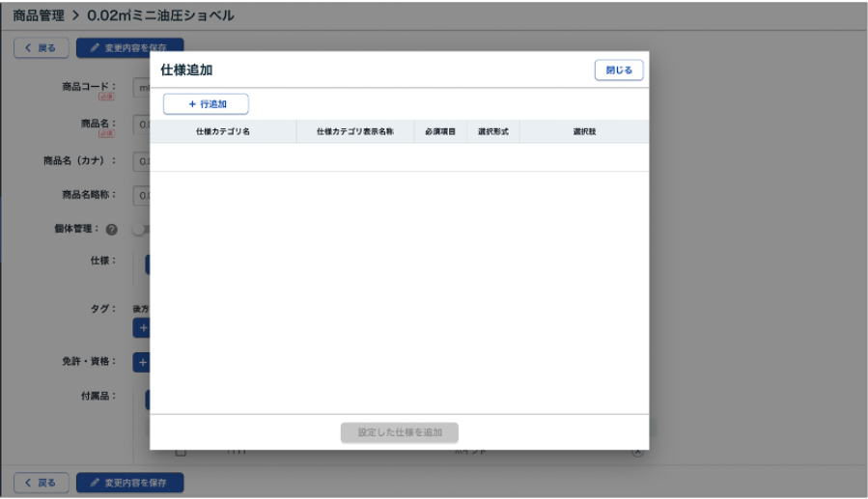Viewport: 868px width, 499px height.
Task: Click the 商品コード input field
Action: 141,89
